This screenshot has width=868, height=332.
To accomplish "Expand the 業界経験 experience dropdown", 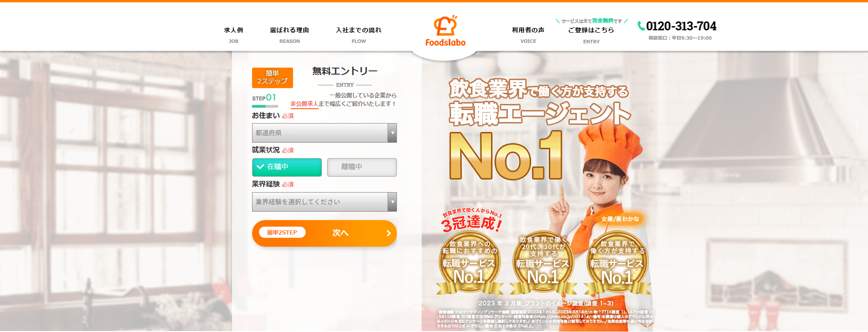I will (324, 202).
